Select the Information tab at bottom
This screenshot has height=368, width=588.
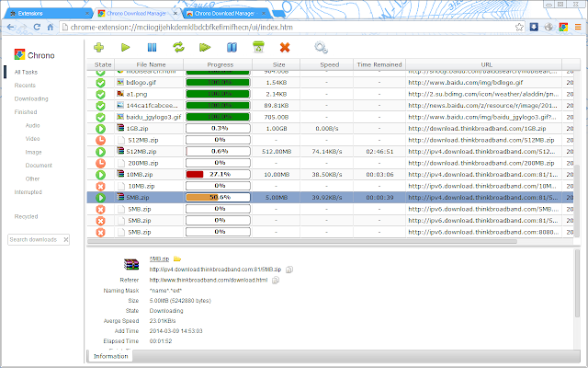[x=110, y=356]
